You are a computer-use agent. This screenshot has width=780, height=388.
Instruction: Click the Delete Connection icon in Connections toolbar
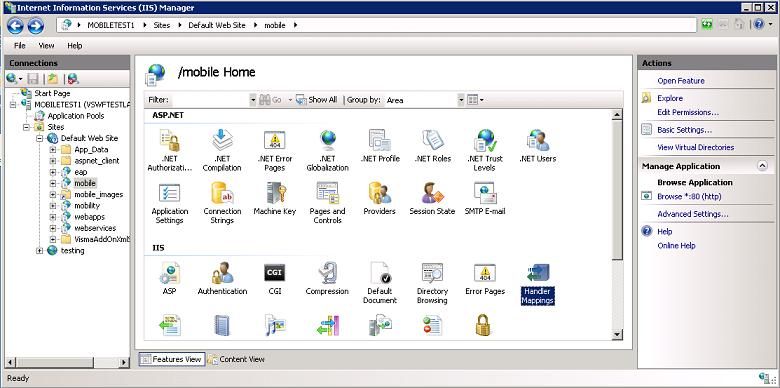pos(73,79)
